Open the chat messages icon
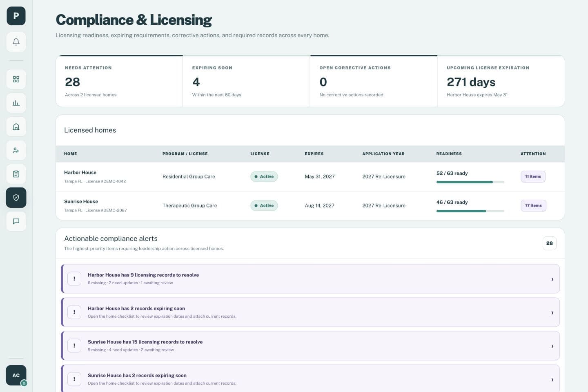The width and height of the screenshot is (588, 392). 16,221
